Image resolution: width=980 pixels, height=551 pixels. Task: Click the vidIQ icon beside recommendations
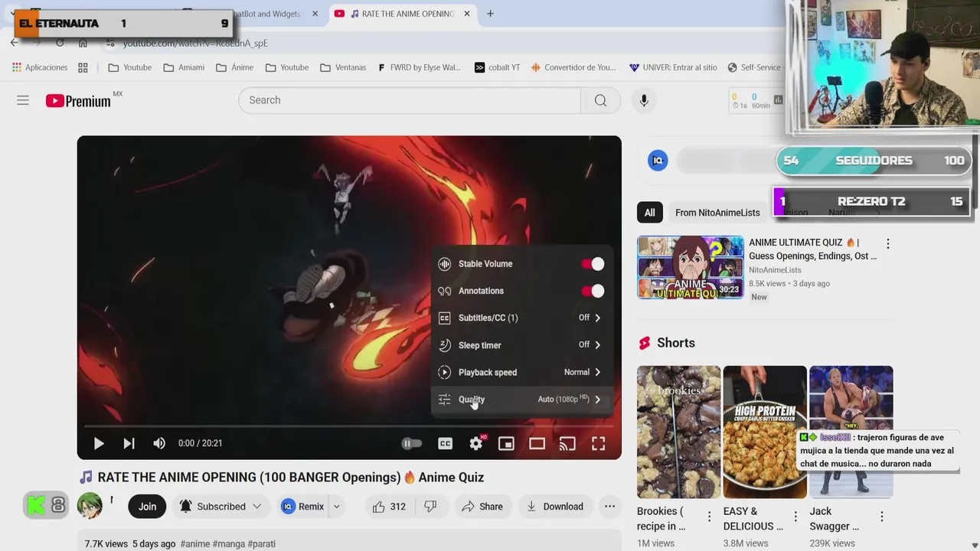658,160
